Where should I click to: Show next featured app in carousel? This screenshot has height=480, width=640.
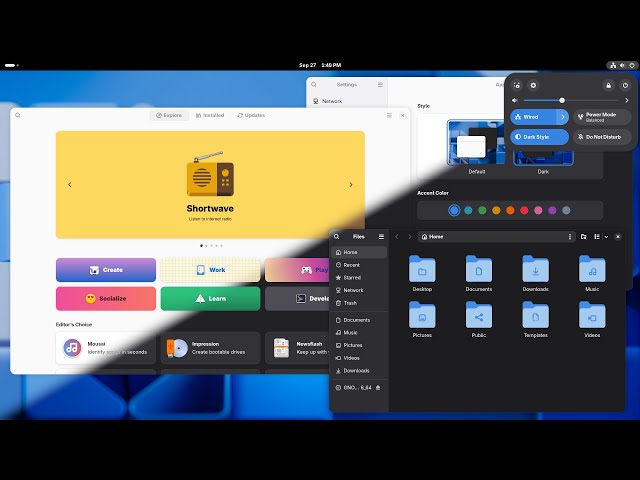point(351,185)
